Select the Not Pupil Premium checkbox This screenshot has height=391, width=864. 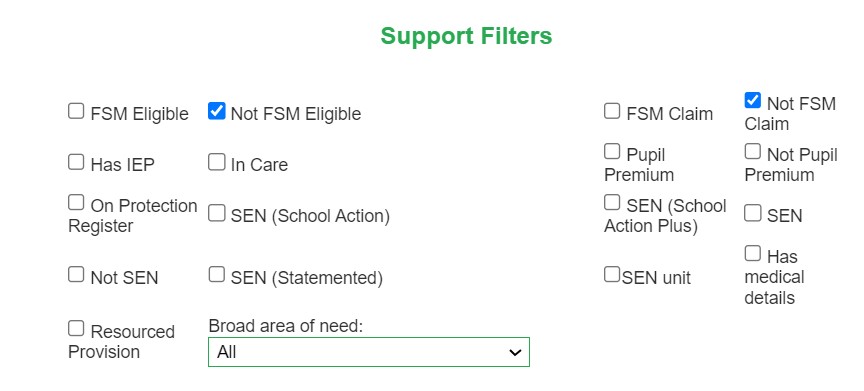(x=753, y=151)
